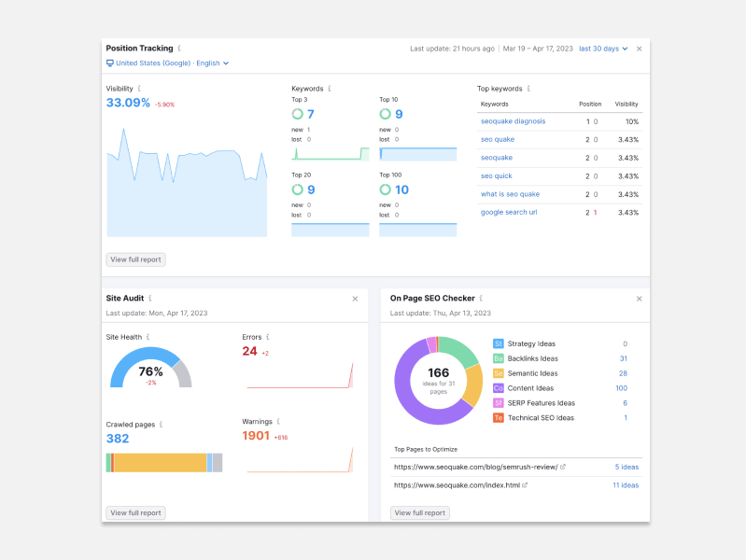Click the 76% Site Health gauge

(x=151, y=368)
